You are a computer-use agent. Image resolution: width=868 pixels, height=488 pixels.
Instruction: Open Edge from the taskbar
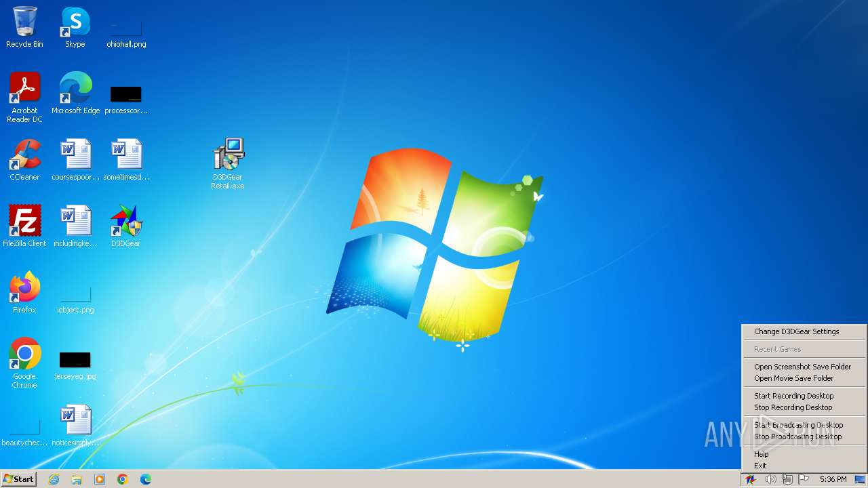pos(146,479)
